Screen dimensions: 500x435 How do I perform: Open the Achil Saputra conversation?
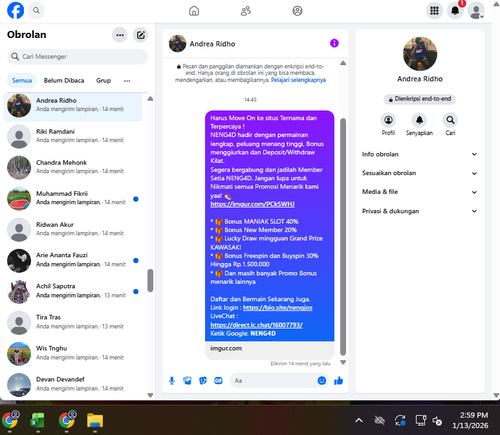coord(73,291)
